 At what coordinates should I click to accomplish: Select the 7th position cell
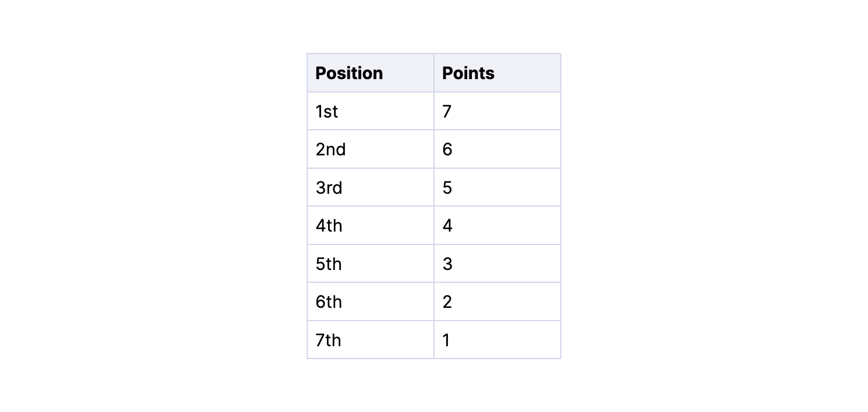tap(371, 340)
